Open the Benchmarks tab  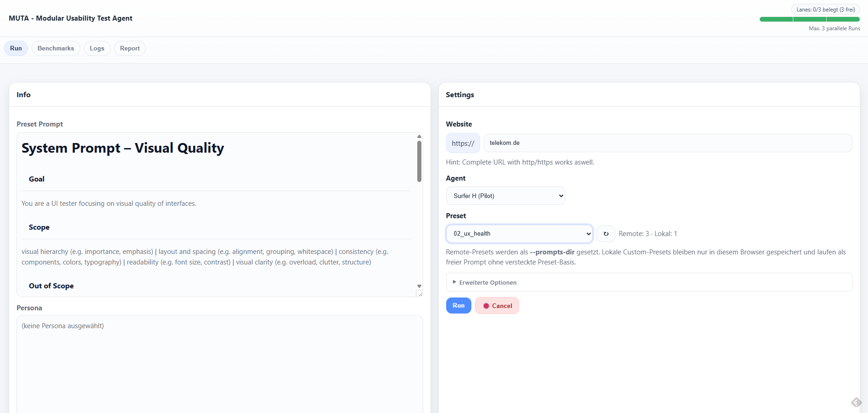[56, 49]
